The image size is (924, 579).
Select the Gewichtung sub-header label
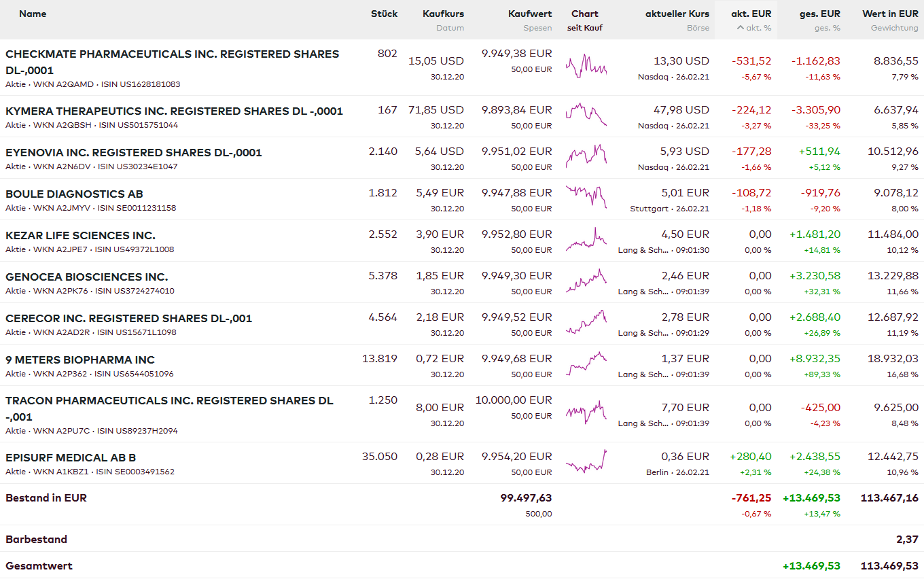tap(895, 28)
